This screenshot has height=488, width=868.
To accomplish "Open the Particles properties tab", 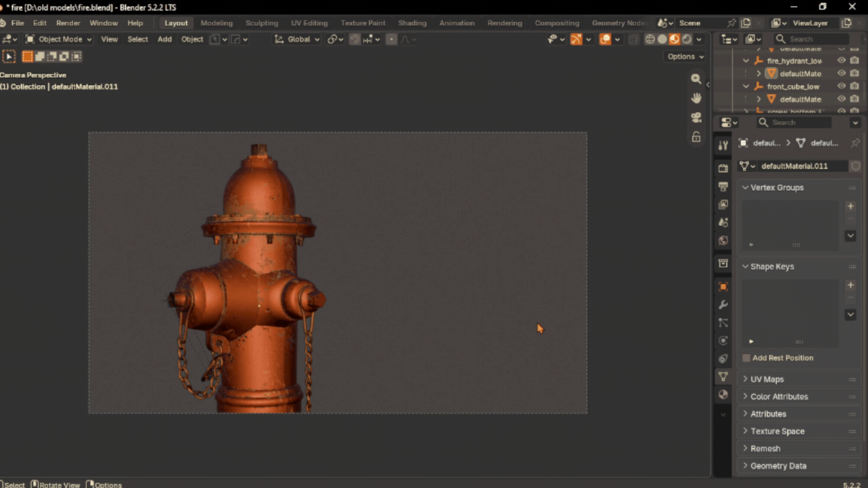I will [723, 322].
